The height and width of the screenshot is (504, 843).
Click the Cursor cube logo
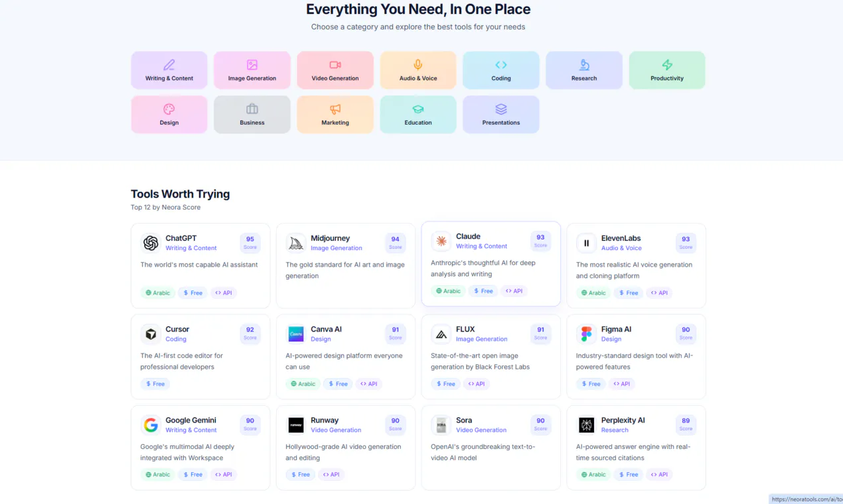[x=151, y=334]
